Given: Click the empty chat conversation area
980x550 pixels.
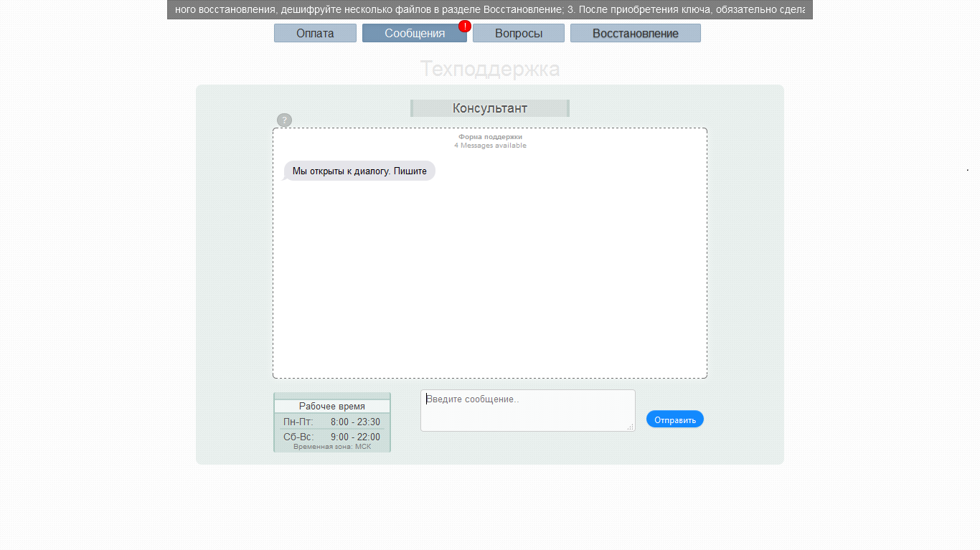Looking at the screenshot, I should [x=489, y=280].
